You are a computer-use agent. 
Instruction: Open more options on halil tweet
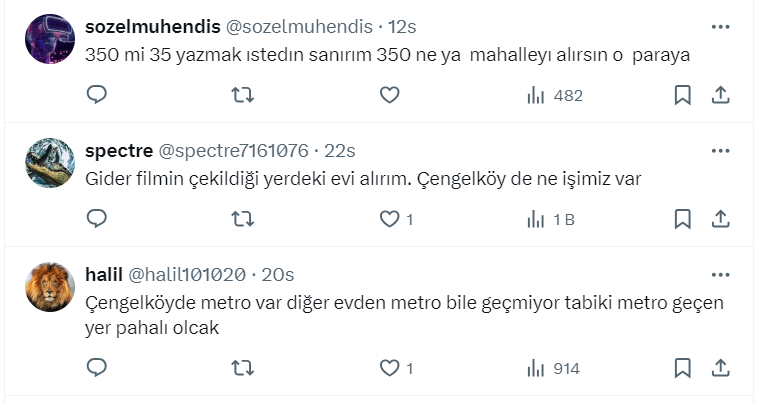pyautogui.click(x=720, y=274)
